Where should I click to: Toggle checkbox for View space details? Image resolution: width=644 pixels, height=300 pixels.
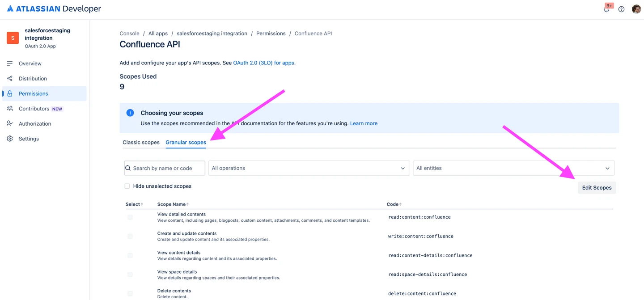point(130,275)
